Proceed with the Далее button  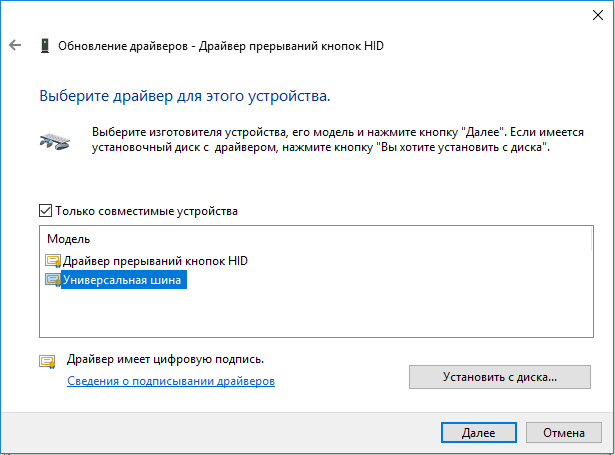477,433
